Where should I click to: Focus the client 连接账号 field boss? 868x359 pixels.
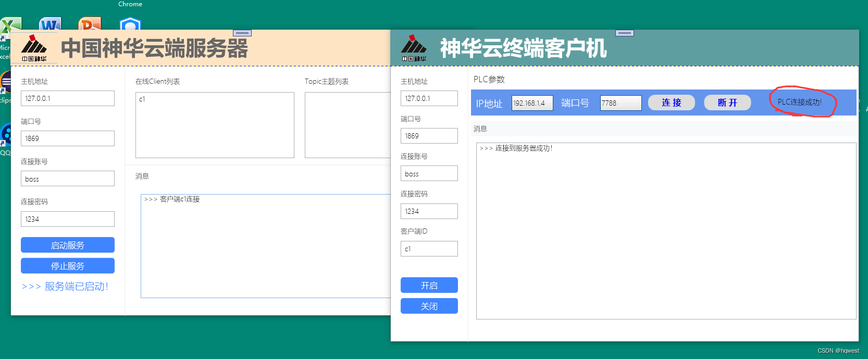tap(429, 173)
